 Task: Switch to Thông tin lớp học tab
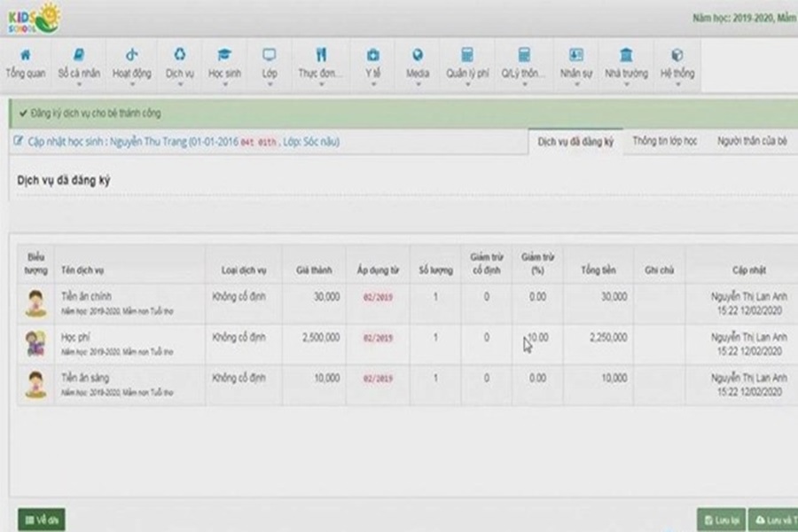[x=664, y=142]
